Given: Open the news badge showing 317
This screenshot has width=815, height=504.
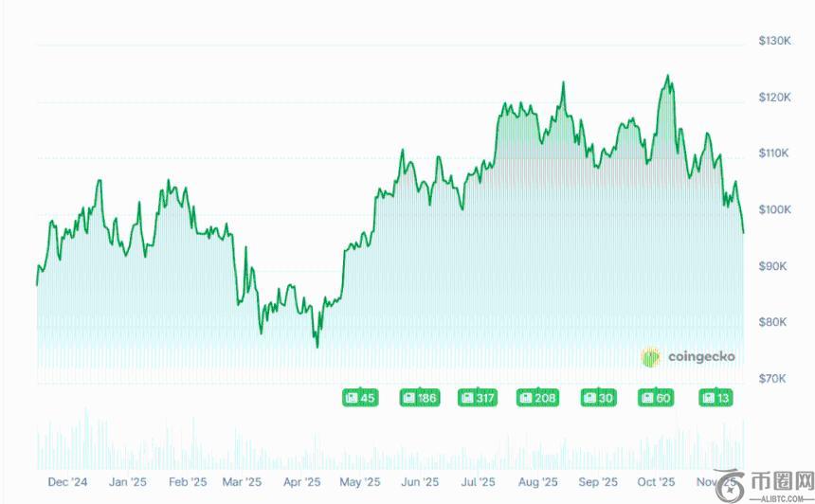Looking at the screenshot, I should (478, 398).
